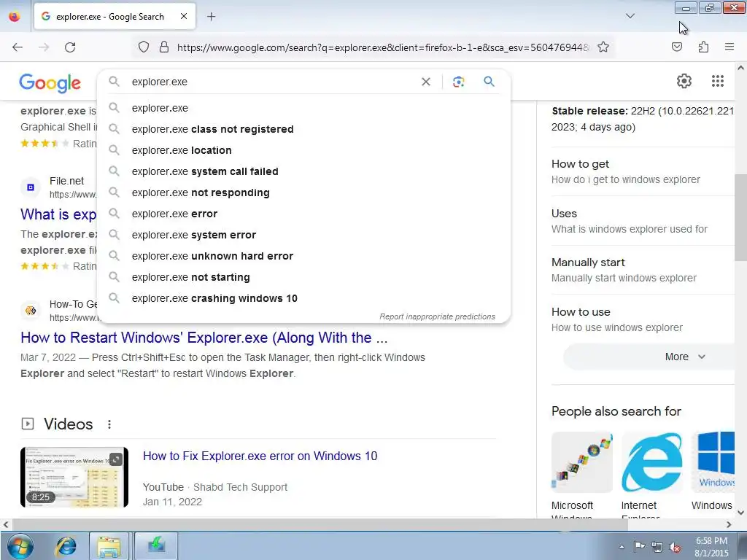This screenshot has width=747, height=560.
Task: Click the Firefox View icon
Action: 15,17
